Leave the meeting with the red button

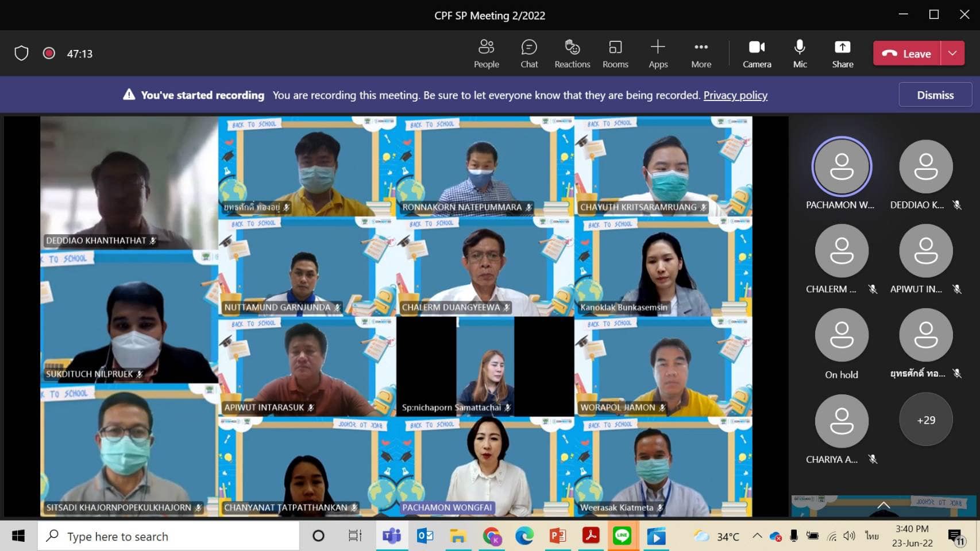tap(907, 53)
